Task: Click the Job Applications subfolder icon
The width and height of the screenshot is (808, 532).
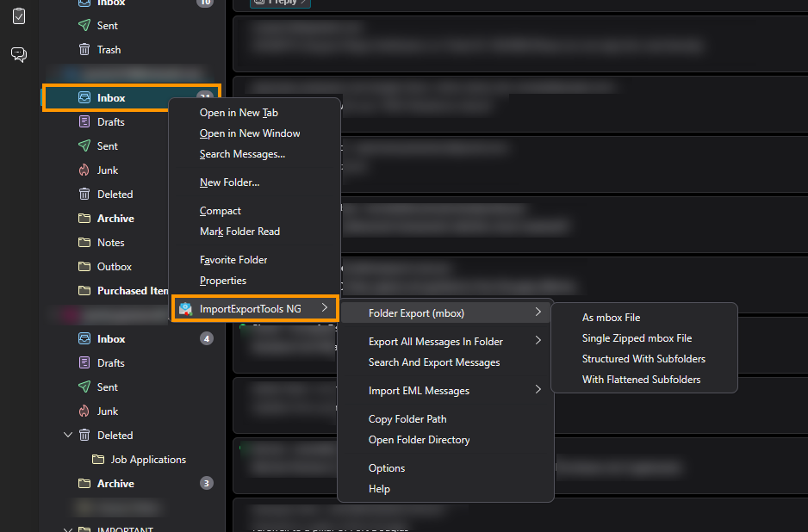Action: tap(98, 460)
